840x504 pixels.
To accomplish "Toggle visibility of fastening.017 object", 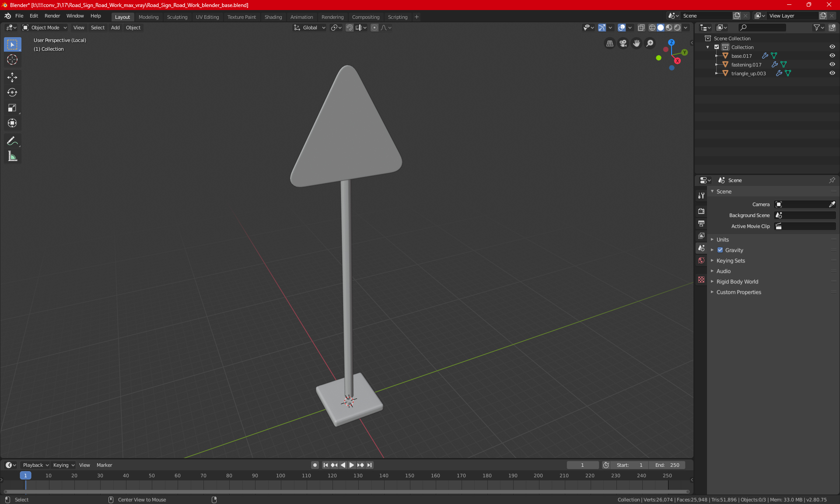I will [832, 64].
